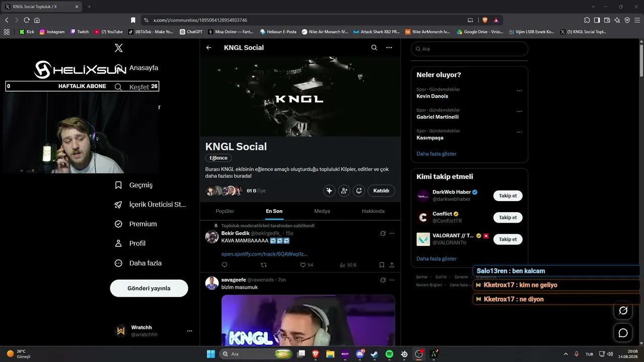Open options for Kevin Danois trend
The width and height of the screenshot is (644, 362).
tap(519, 91)
